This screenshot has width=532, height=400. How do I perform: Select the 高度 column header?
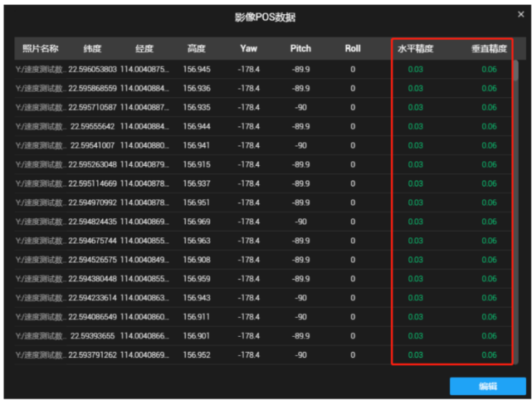tap(197, 49)
